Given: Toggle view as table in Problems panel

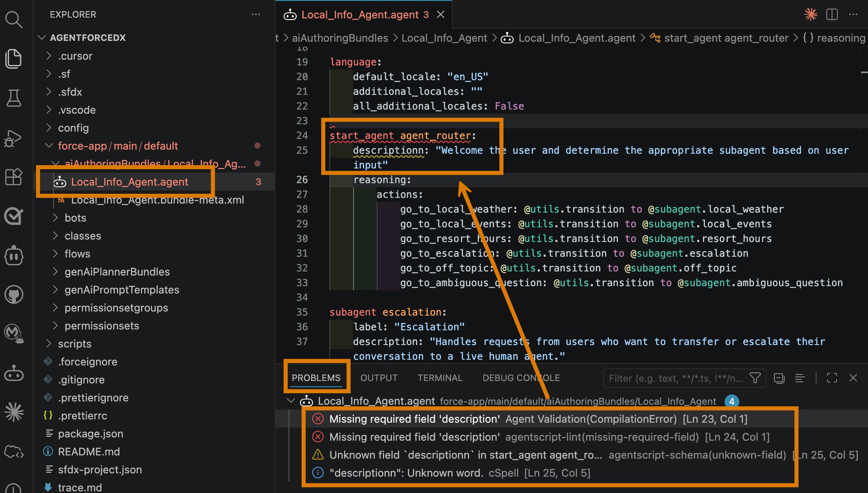Looking at the screenshot, I should [800, 378].
